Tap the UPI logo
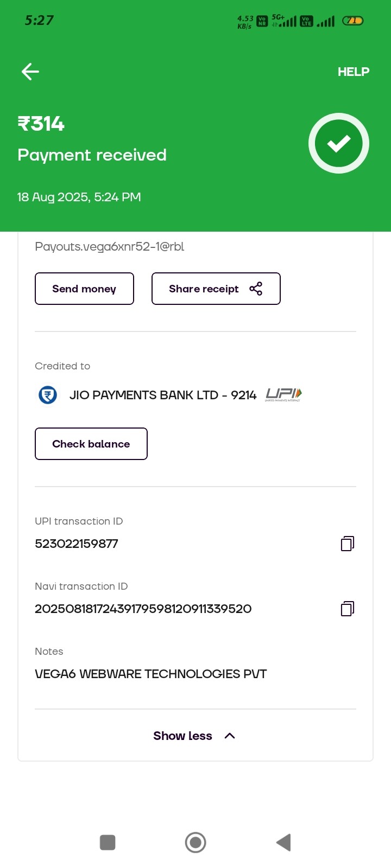 (283, 394)
